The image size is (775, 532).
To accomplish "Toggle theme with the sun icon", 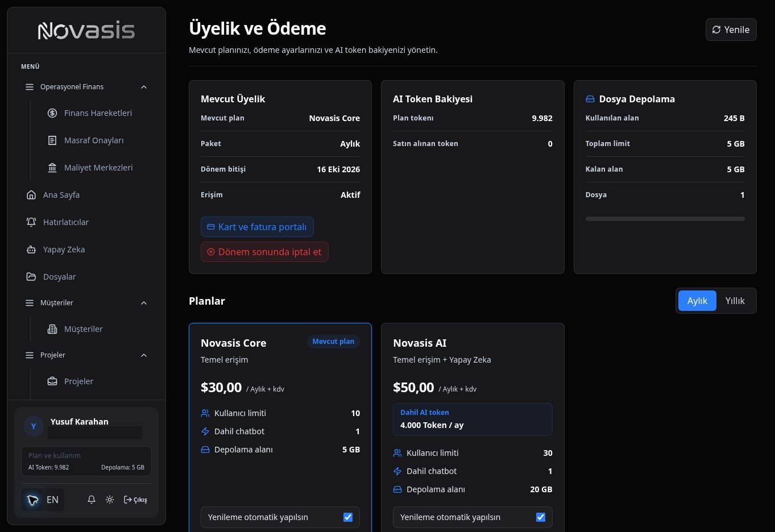I will tap(110, 500).
